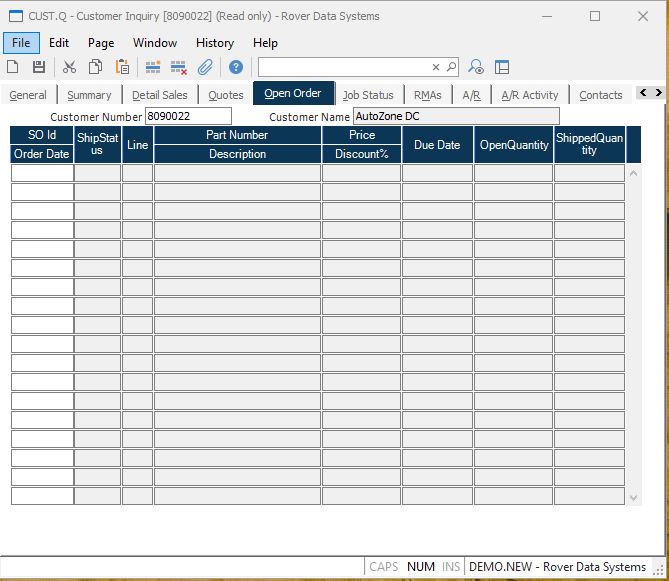Switch to the Job Status tab

pyautogui.click(x=368, y=95)
